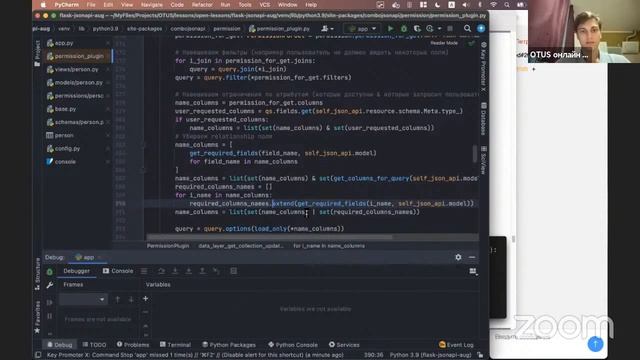
Task: Add new watch with plus icon
Action: 145,299
